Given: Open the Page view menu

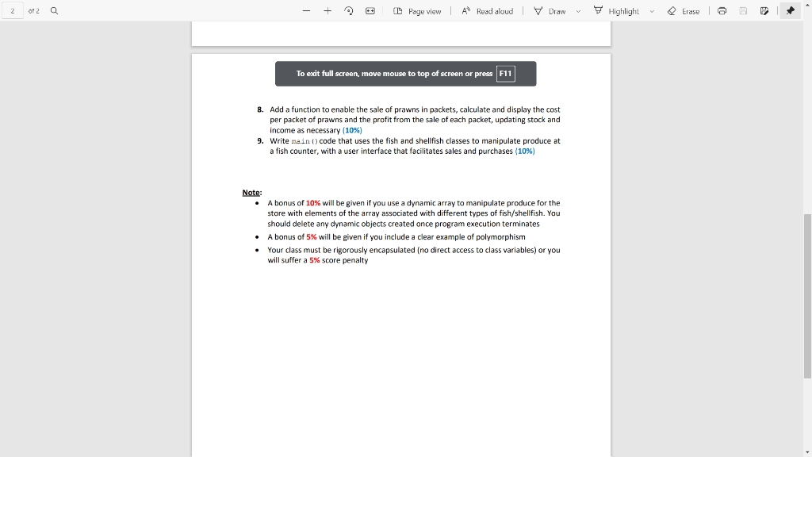Looking at the screenshot, I should click(418, 10).
